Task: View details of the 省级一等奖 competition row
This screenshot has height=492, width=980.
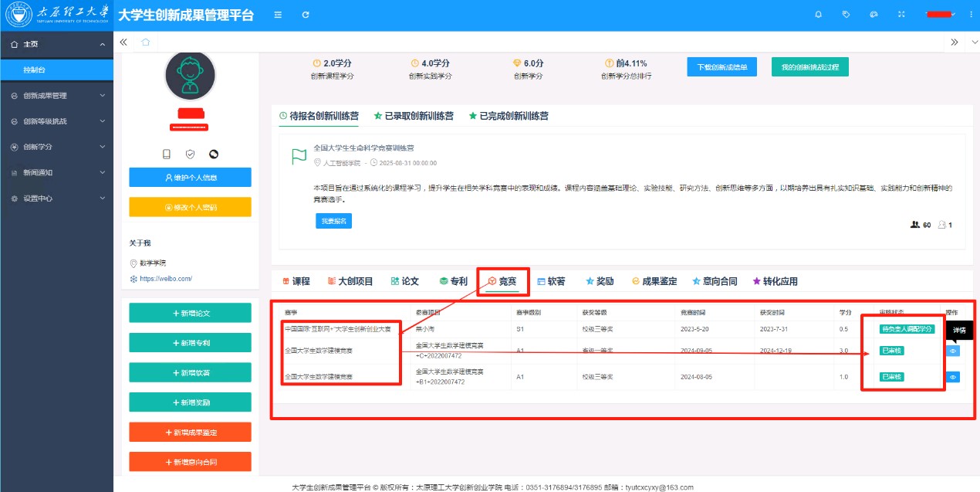Action: pos(953,351)
